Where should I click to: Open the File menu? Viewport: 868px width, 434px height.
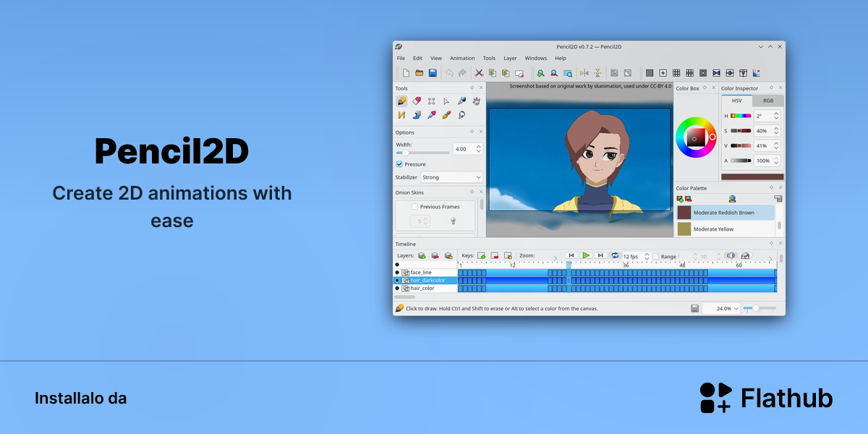[401, 58]
